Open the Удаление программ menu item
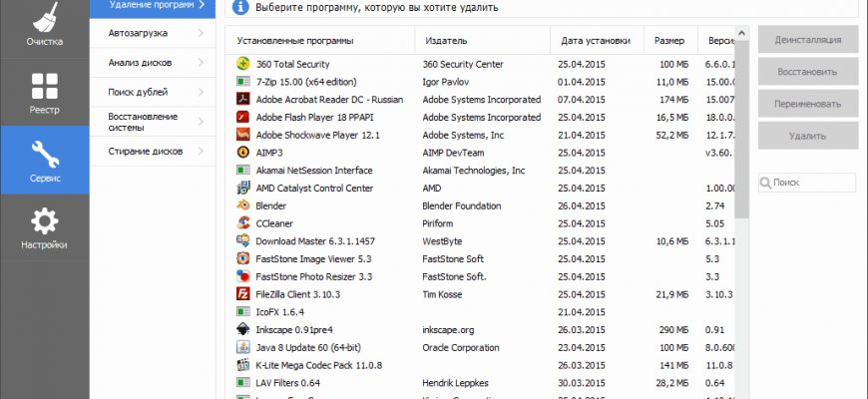868x399 pixels. [x=153, y=9]
